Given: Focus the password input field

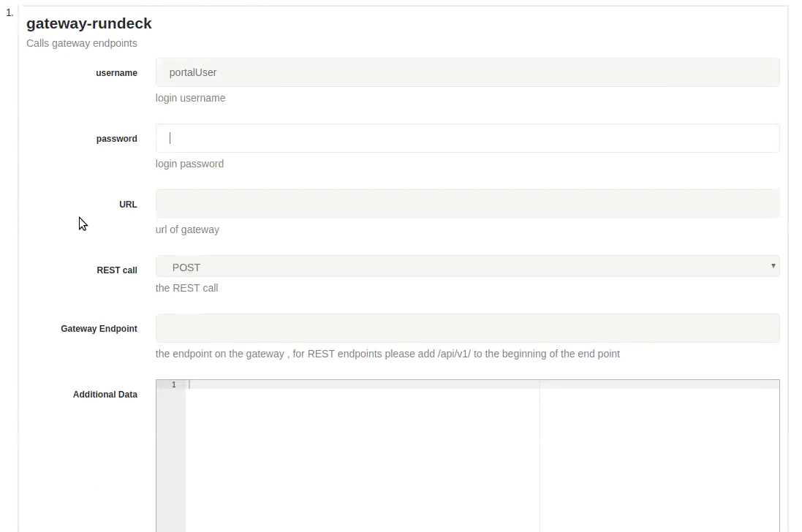Looking at the screenshot, I should pos(467,138).
